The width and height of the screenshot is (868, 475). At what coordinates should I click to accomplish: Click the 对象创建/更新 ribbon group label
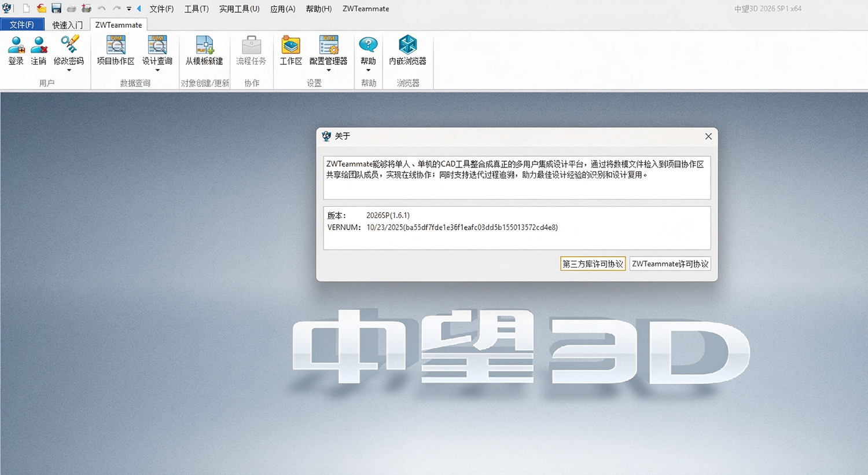coord(205,83)
